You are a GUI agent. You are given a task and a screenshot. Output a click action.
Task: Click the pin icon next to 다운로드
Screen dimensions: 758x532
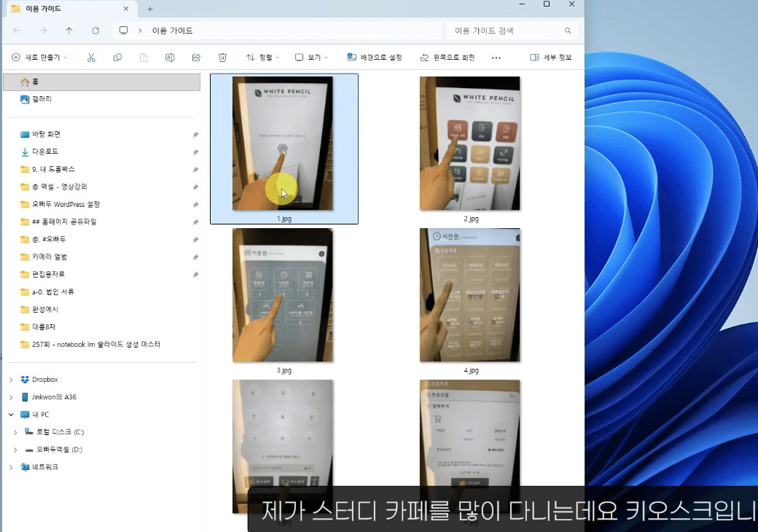click(195, 152)
